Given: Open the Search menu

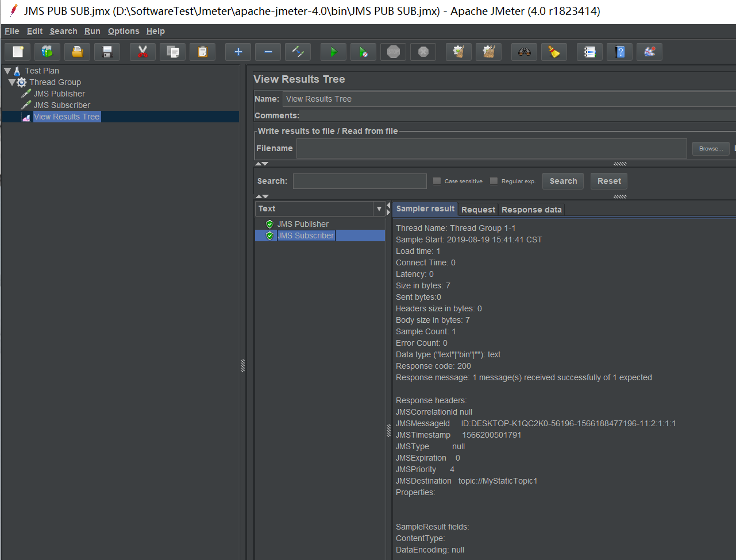Looking at the screenshot, I should pyautogui.click(x=64, y=31).
